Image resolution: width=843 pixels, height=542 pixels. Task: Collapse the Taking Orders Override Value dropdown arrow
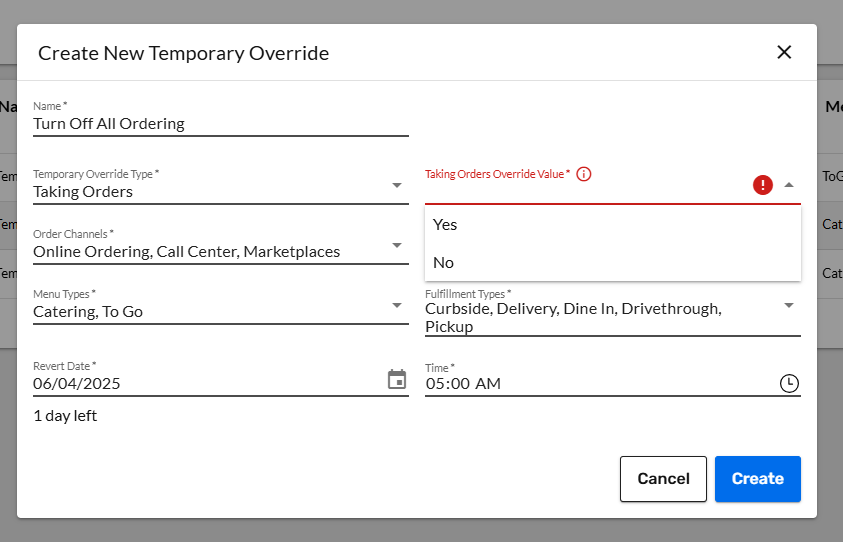(789, 185)
